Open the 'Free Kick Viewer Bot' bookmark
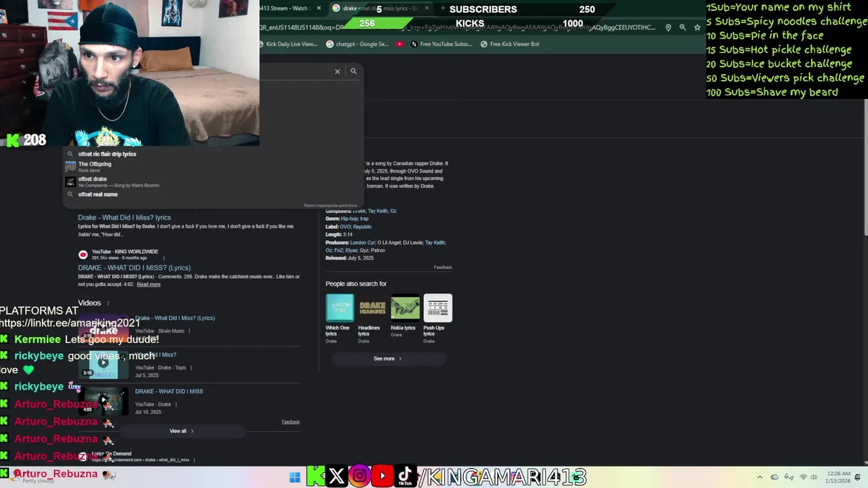Screen dimensions: 868x488 tap(510, 44)
